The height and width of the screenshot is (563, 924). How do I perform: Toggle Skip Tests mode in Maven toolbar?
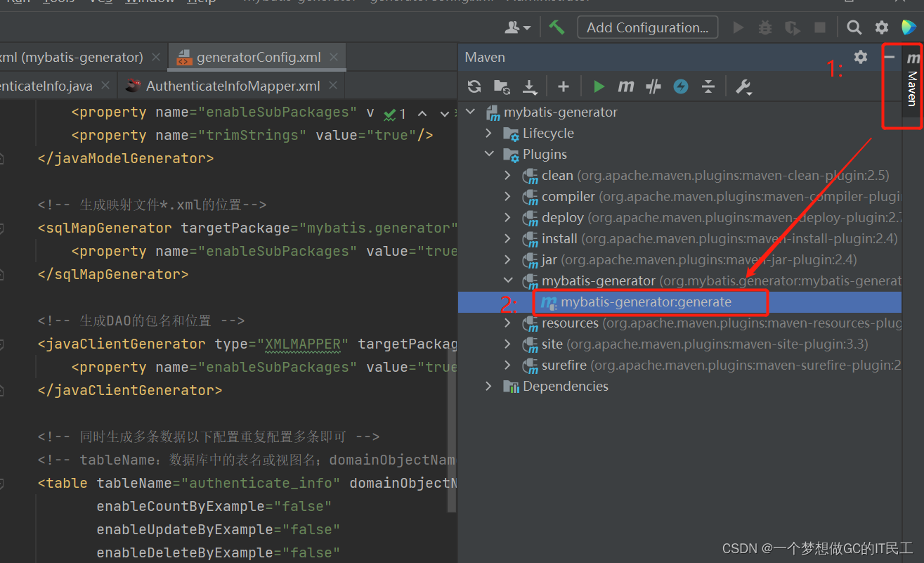pos(653,86)
